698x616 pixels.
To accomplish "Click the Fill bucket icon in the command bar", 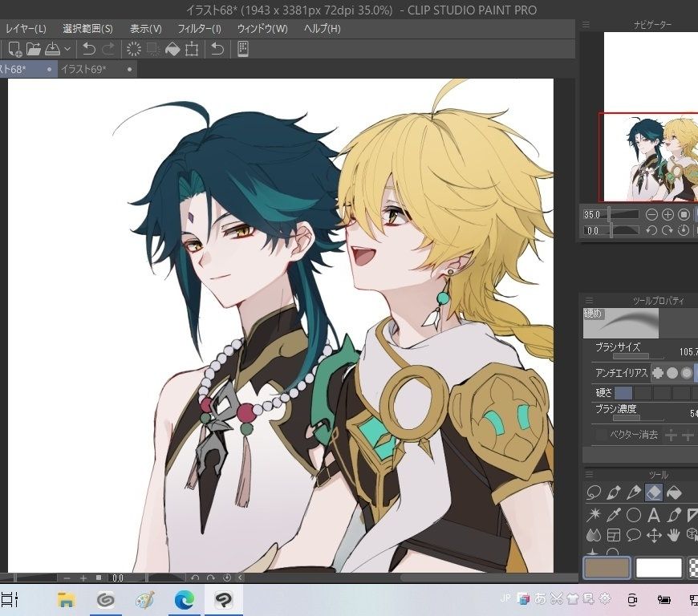I will pos(172,49).
